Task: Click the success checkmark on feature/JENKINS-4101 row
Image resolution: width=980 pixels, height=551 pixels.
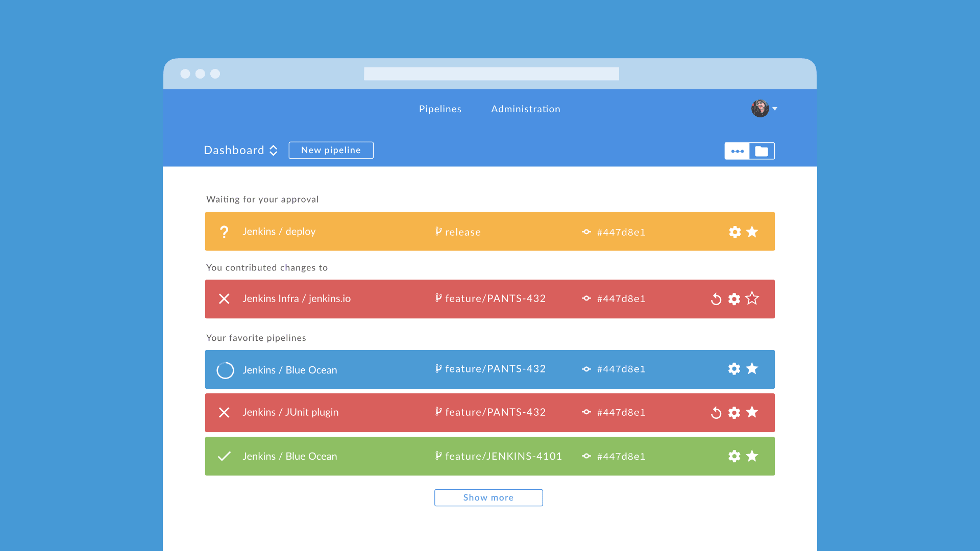Action: pos(224,456)
